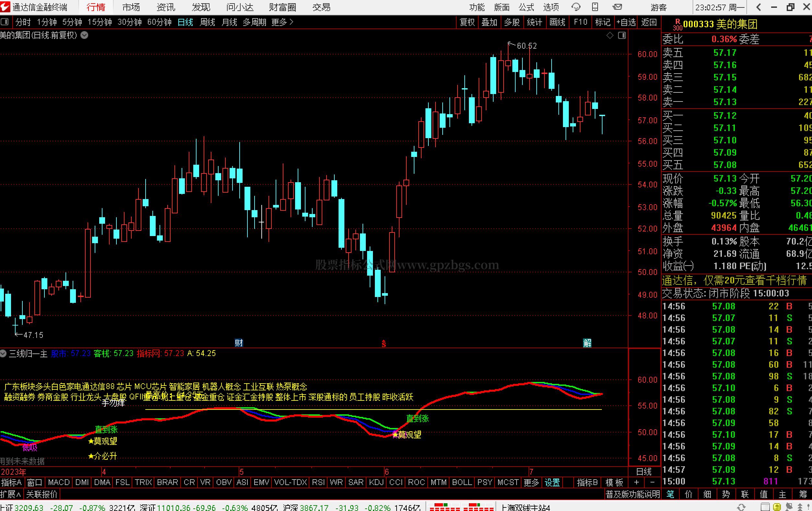Click 设置 indicator settings
This screenshot has width=812, height=511.
point(552,482)
